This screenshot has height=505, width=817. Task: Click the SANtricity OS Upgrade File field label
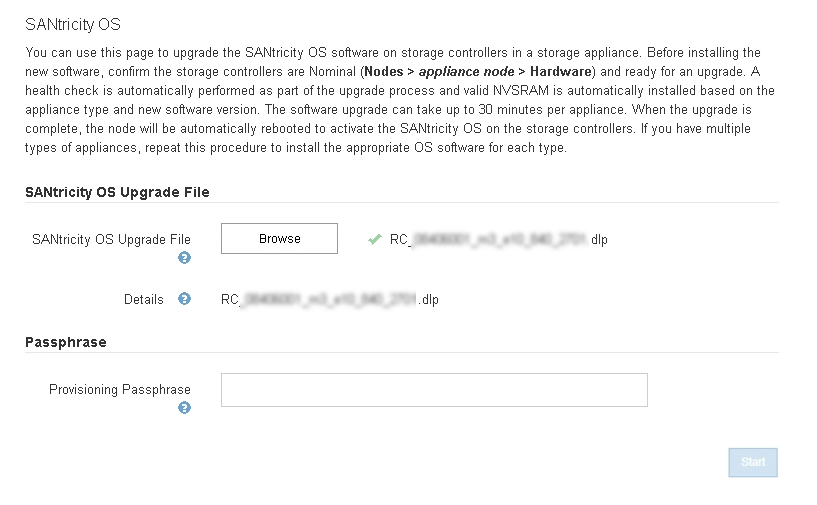tap(111, 240)
